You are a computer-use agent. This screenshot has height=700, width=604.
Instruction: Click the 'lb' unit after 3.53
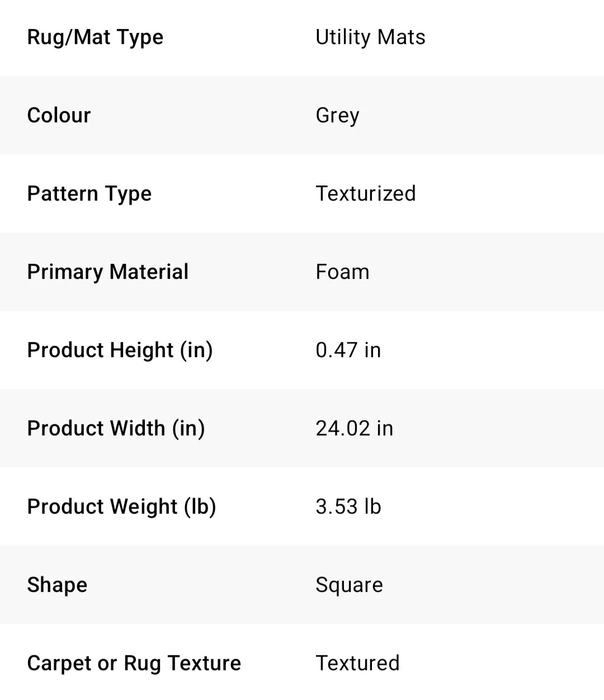pyautogui.click(x=372, y=507)
